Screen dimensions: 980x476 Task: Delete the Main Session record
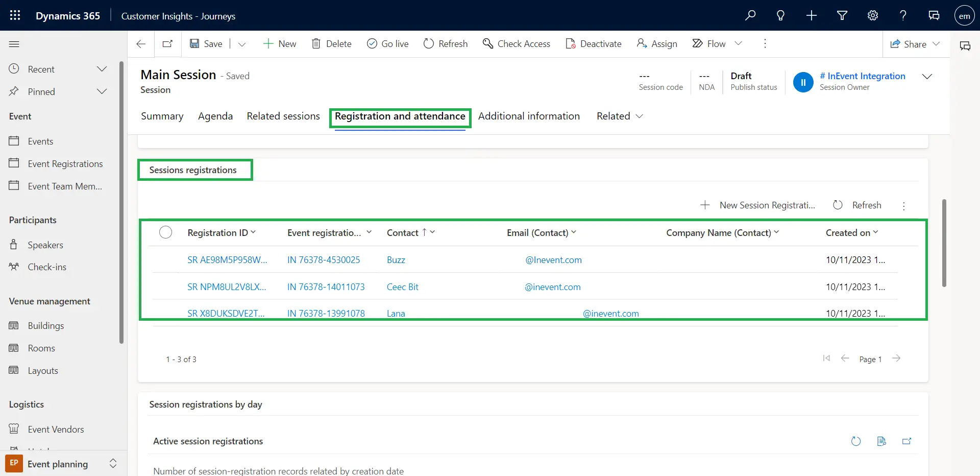pos(332,44)
